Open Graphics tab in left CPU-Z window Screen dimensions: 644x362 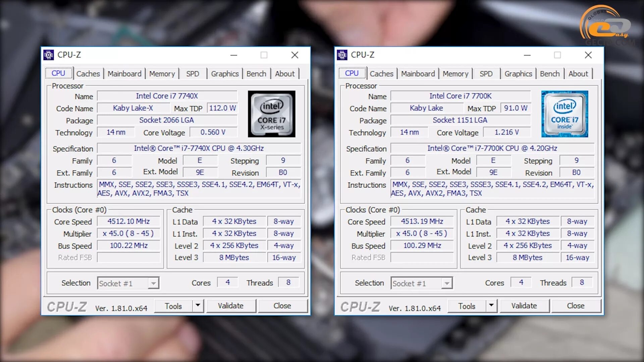(225, 74)
